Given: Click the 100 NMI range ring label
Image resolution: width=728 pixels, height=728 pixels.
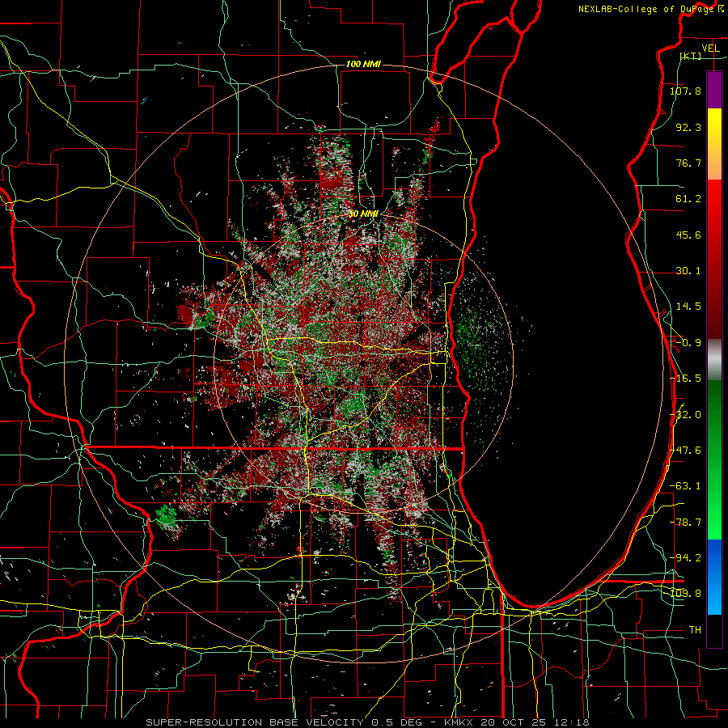Looking at the screenshot, I should [x=363, y=64].
